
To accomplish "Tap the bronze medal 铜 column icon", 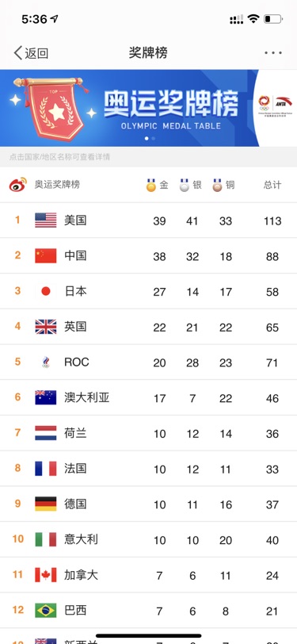I will (217, 185).
